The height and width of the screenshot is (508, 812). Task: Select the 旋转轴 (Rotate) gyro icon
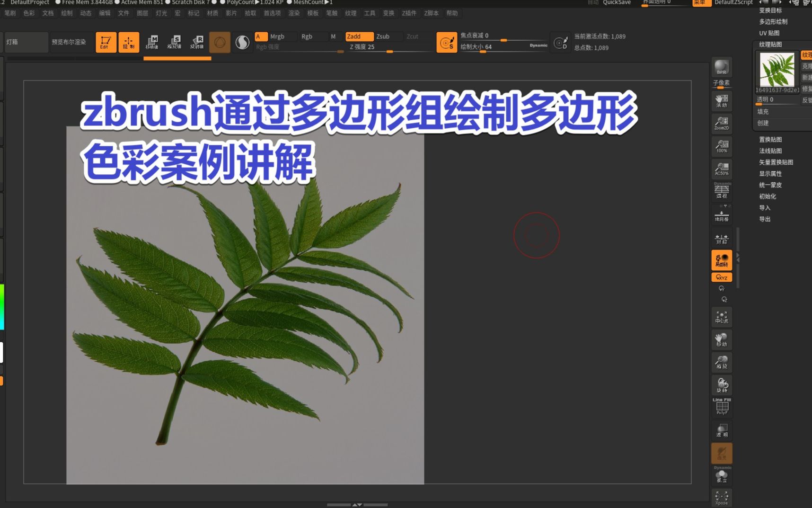click(x=198, y=42)
